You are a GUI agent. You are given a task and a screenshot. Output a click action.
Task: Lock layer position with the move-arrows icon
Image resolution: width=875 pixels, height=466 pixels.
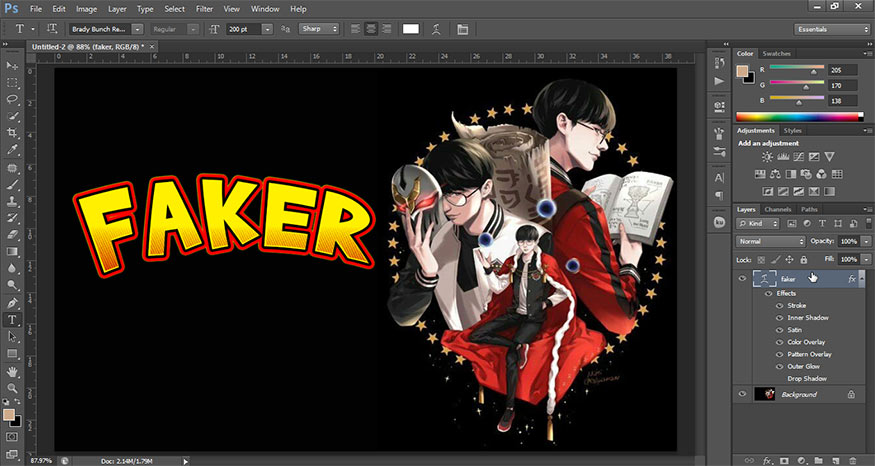pos(789,260)
